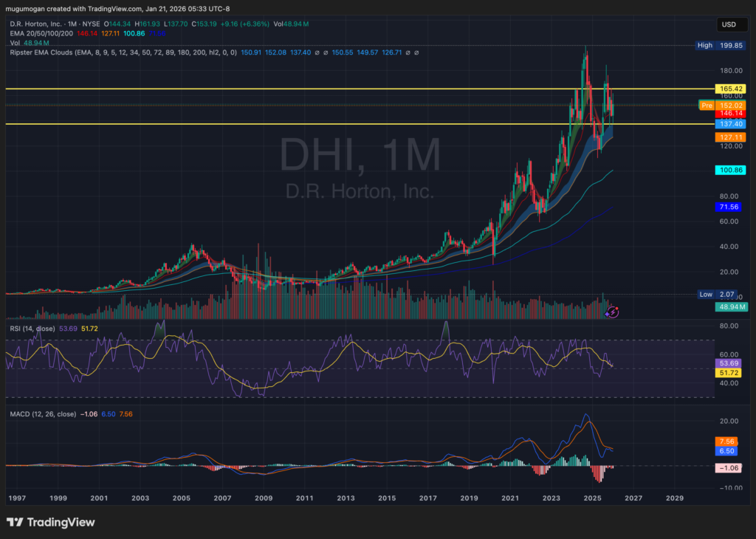Click the Vol indicator legend label
This screenshot has width=756, height=539.
coord(16,44)
